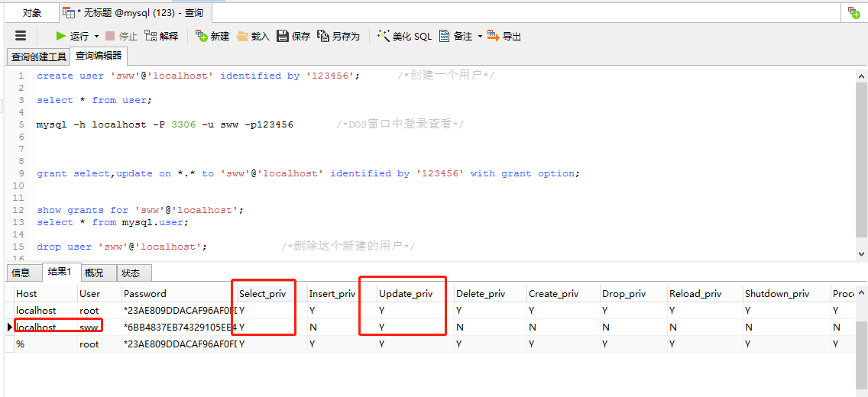Sort by Select_priv column header
The height and width of the screenshot is (397, 868).
271,294
